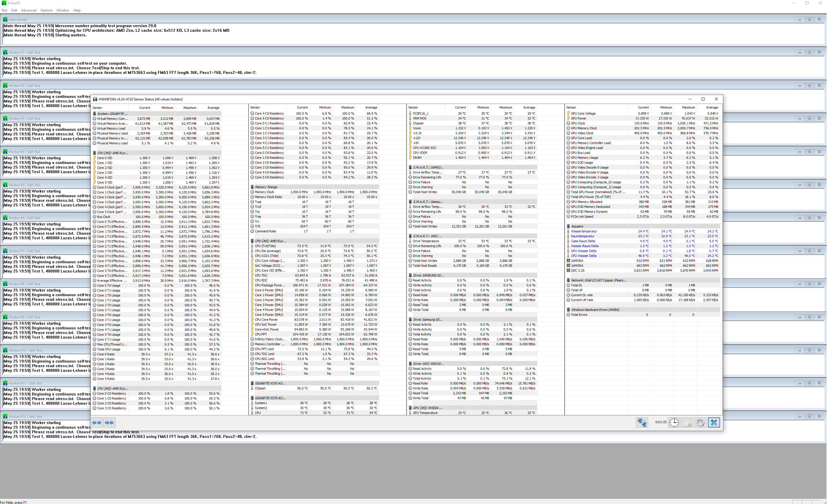
Task: Click the Worker #1 Self-Test window icon
Action: [x=5, y=52]
